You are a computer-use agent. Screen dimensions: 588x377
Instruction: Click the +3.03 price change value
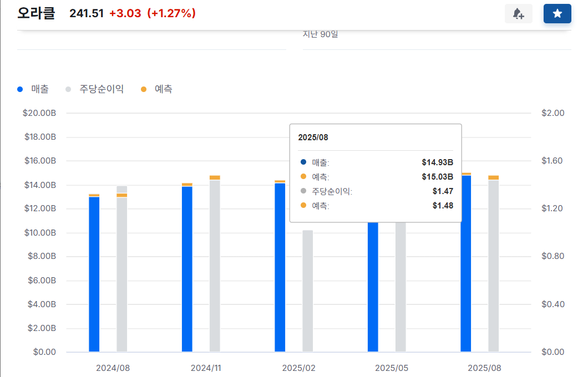coord(125,13)
